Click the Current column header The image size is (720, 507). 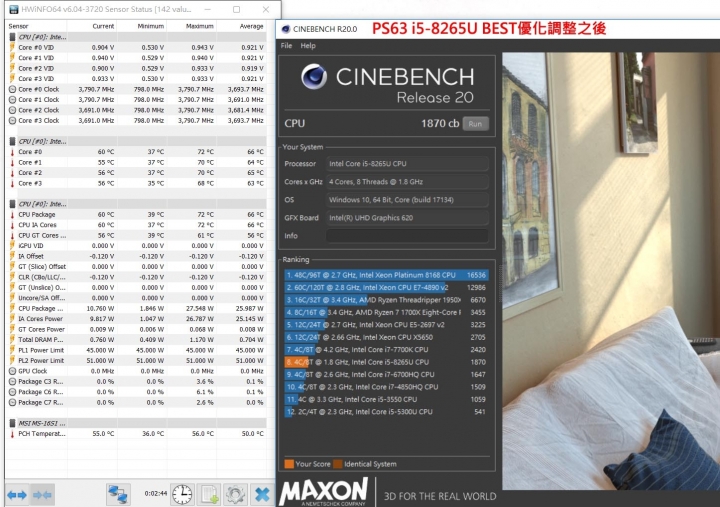click(103, 26)
